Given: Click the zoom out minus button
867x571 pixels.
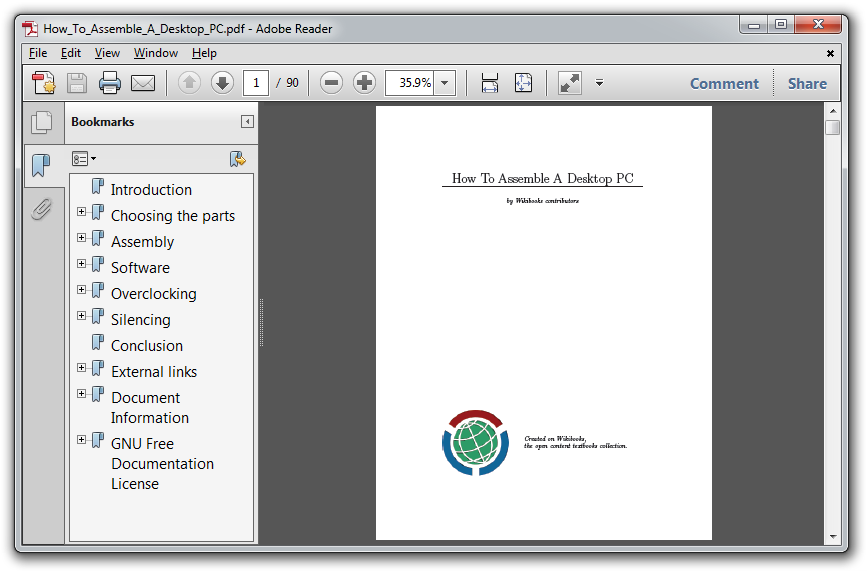Looking at the screenshot, I should (x=332, y=83).
